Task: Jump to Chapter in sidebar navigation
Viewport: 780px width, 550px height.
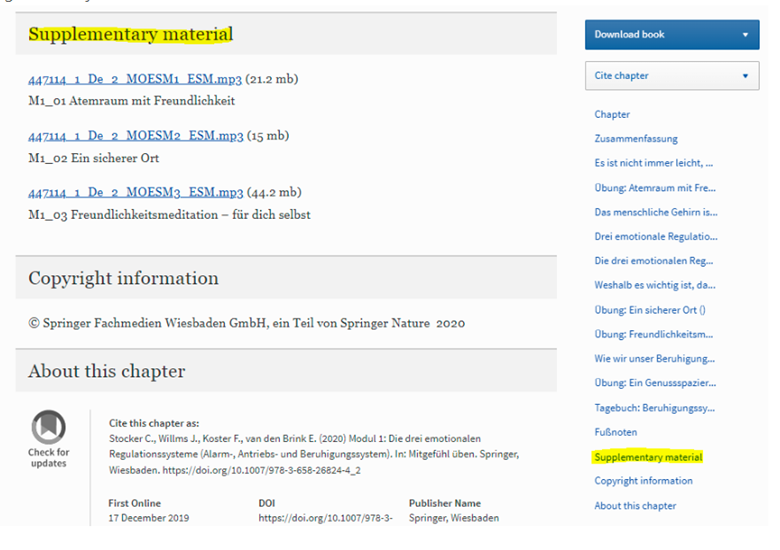Action: (612, 114)
